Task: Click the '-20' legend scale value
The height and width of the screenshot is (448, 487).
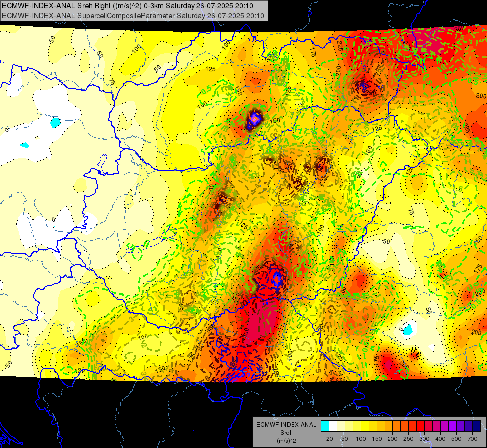Action: pyautogui.click(x=329, y=439)
